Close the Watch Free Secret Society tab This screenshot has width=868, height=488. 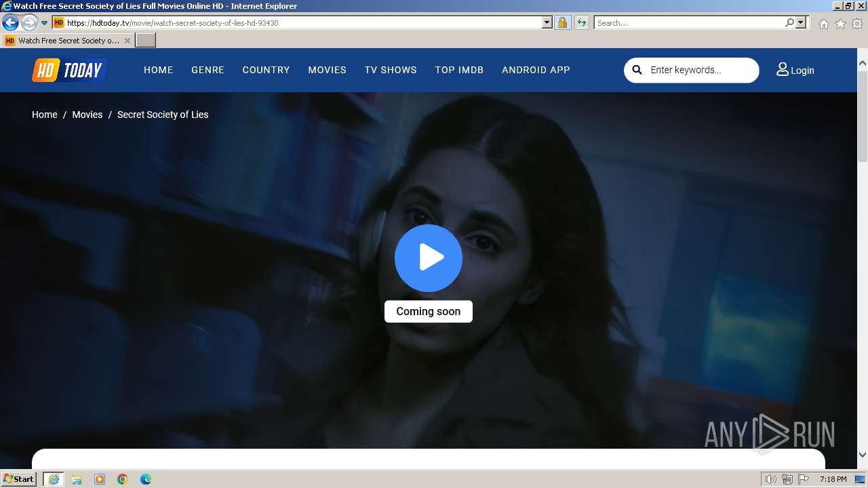(x=127, y=41)
